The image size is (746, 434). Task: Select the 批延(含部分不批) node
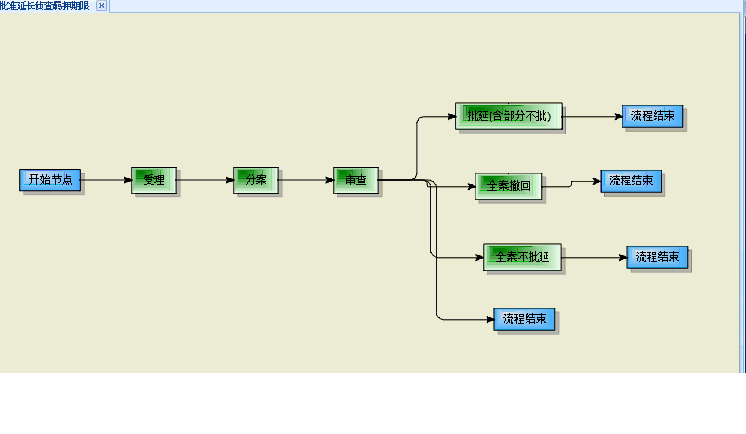[x=509, y=116]
